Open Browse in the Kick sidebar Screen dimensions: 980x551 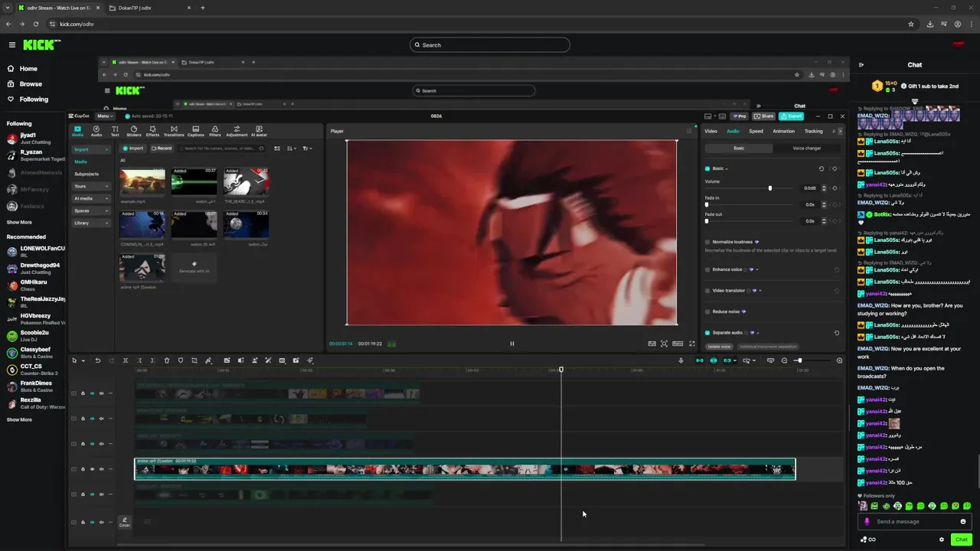(x=31, y=84)
